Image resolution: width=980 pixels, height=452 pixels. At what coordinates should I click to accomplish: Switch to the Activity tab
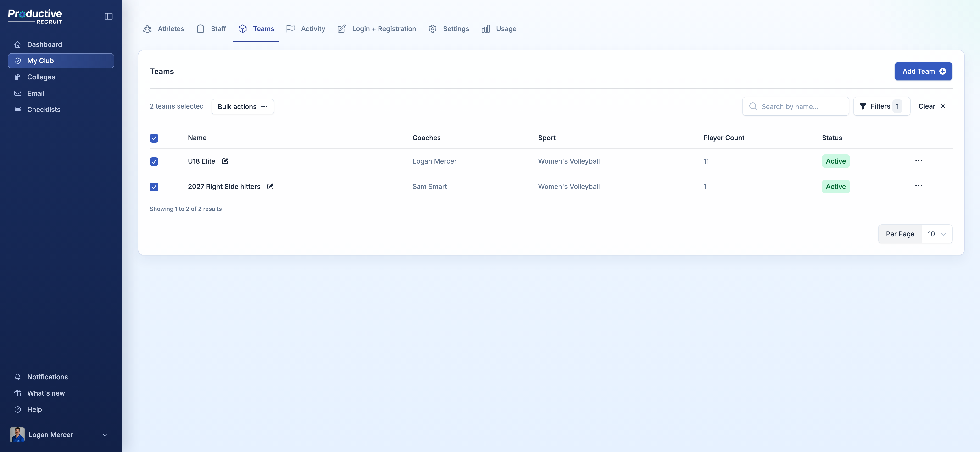[306, 29]
